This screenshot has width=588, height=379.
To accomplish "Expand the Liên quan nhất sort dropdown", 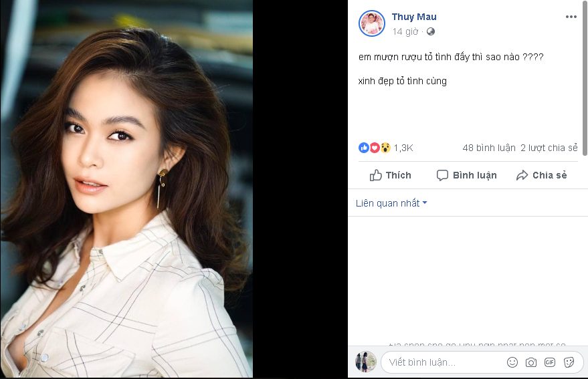I will pyautogui.click(x=391, y=203).
